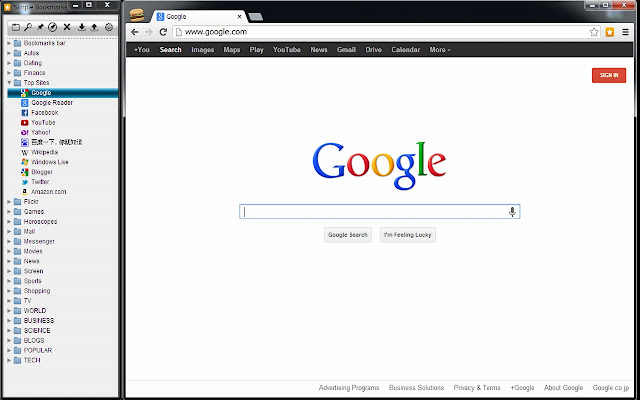The image size is (640, 400).
Task: Expand the Shopping folder
Action: (9, 291)
